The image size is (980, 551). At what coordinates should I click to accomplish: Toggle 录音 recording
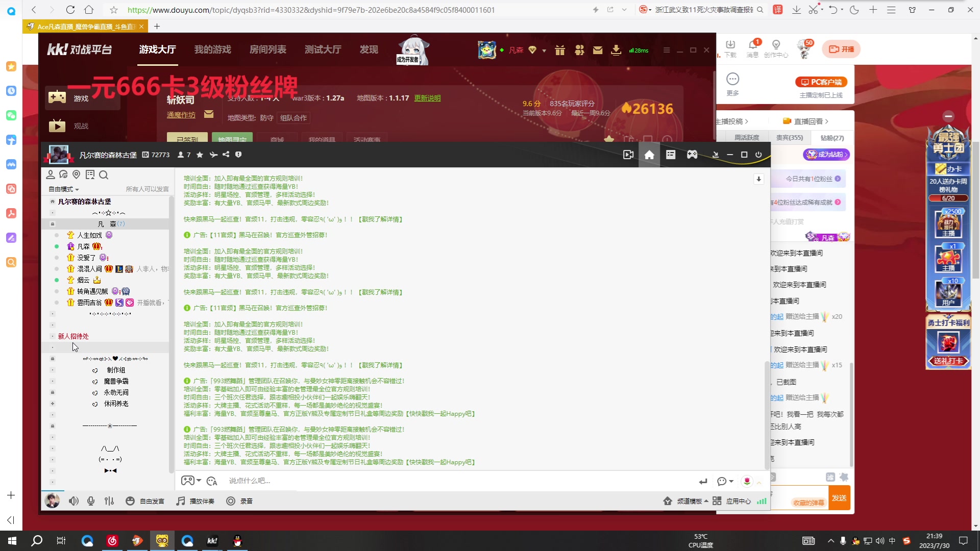(x=239, y=501)
